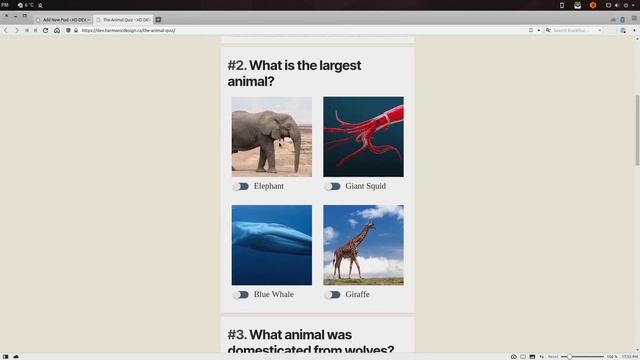Click the phone icon in system tray
This screenshot has width=640, height=360.
[x=562, y=5]
